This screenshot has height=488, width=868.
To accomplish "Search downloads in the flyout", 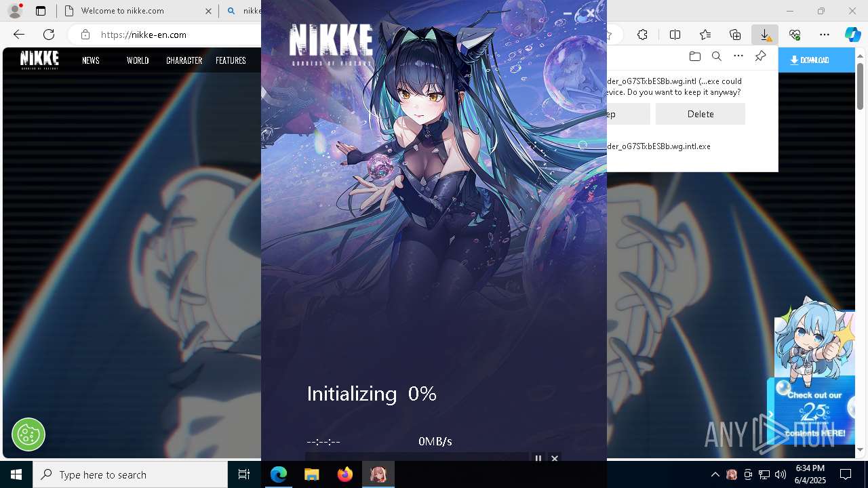I will [x=716, y=56].
